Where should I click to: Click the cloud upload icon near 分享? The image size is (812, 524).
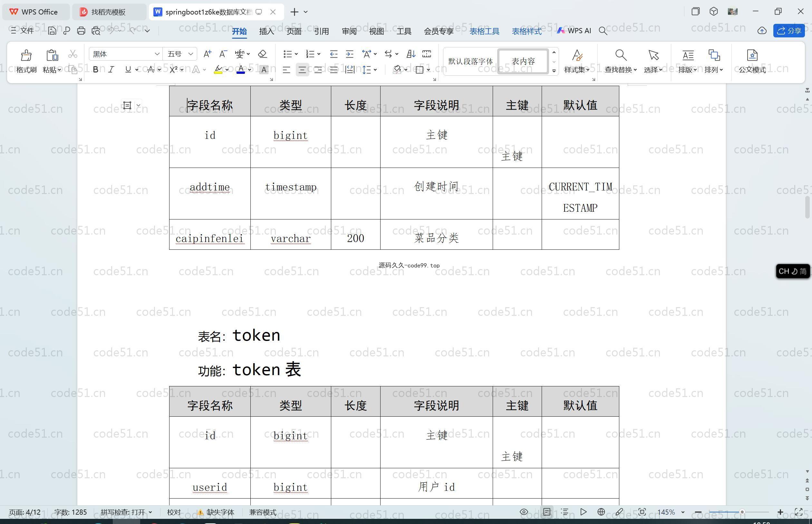pyautogui.click(x=762, y=31)
